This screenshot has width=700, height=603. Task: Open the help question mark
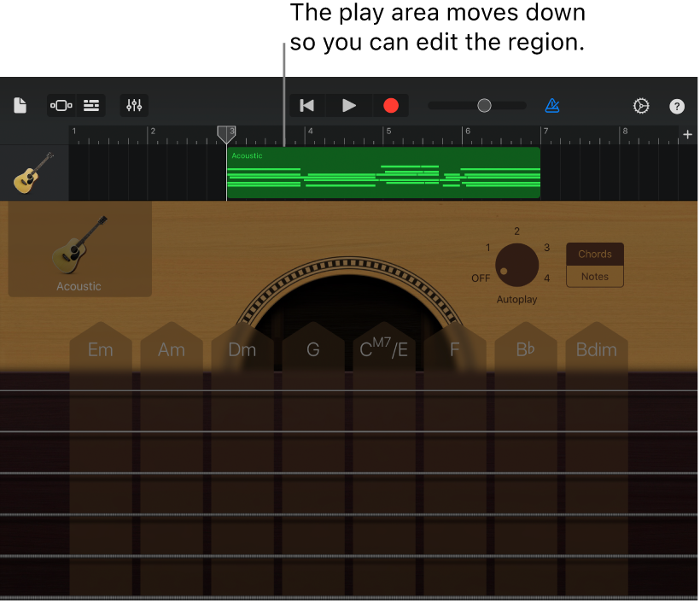pos(677,106)
